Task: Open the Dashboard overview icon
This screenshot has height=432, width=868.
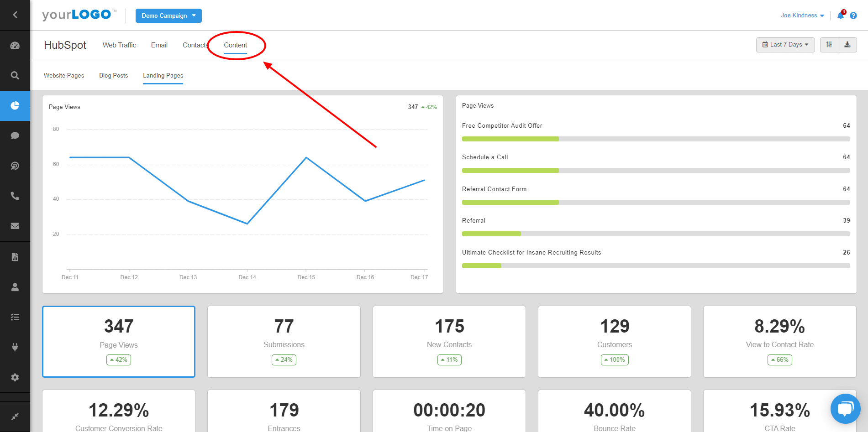Action: coord(15,45)
